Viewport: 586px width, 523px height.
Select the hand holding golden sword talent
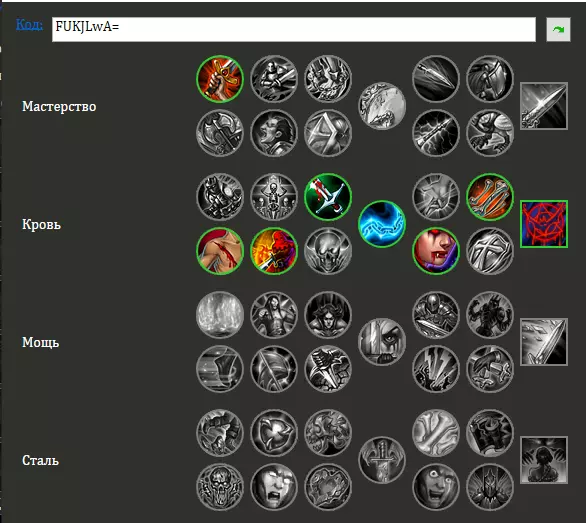(220, 79)
